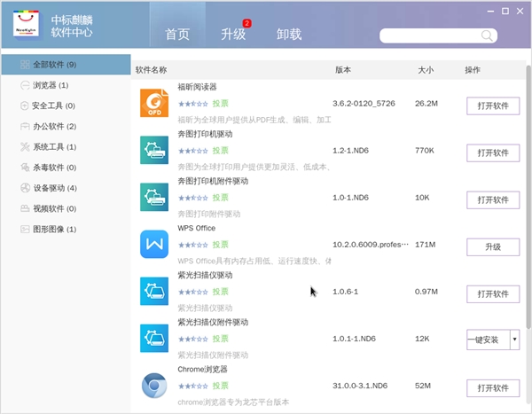Image resolution: width=532 pixels, height=414 pixels.
Task: Expand the dropdown arrow beside 一键安装
Action: [514, 340]
